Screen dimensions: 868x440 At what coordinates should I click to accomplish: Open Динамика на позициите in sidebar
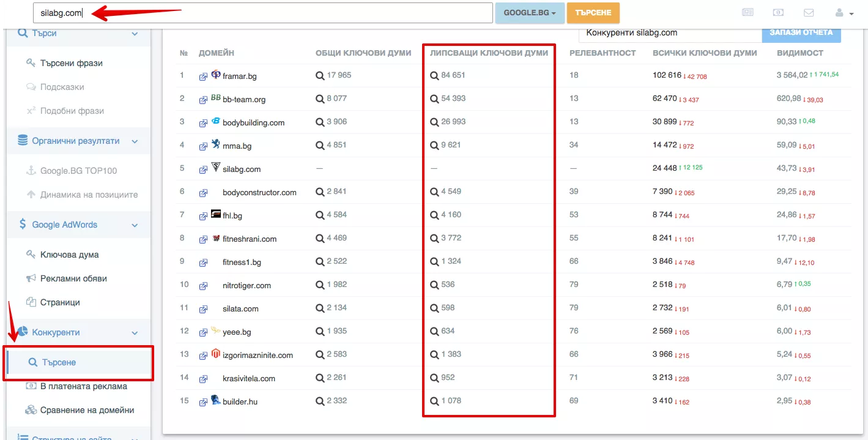click(x=89, y=195)
